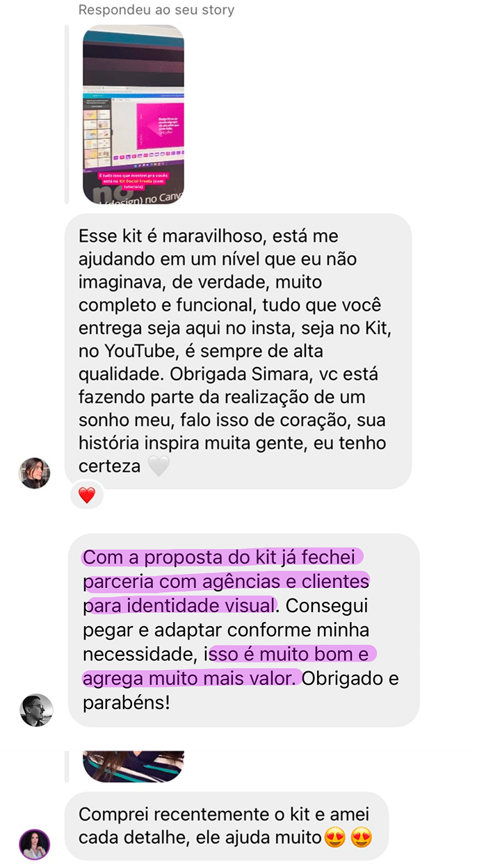Image resolution: width=477 pixels, height=868 pixels.
Task: Select the "Esse kit é maravilhoso" message bubble
Action: [x=238, y=351]
